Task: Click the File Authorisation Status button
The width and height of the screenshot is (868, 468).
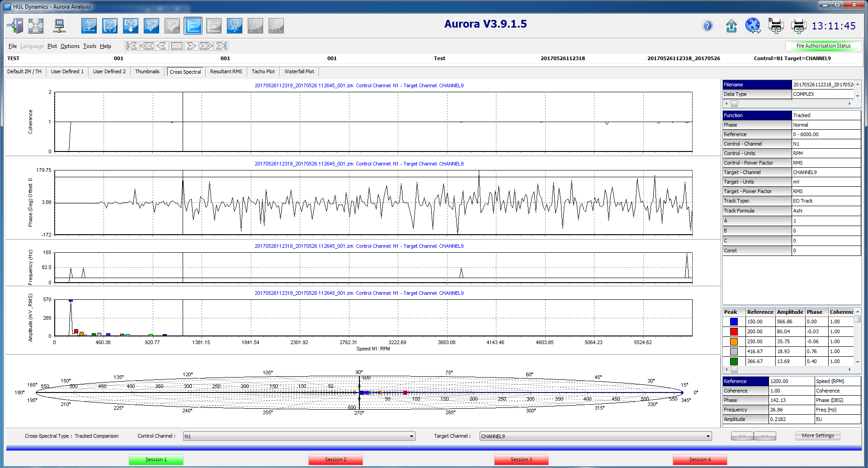Action: pos(823,46)
